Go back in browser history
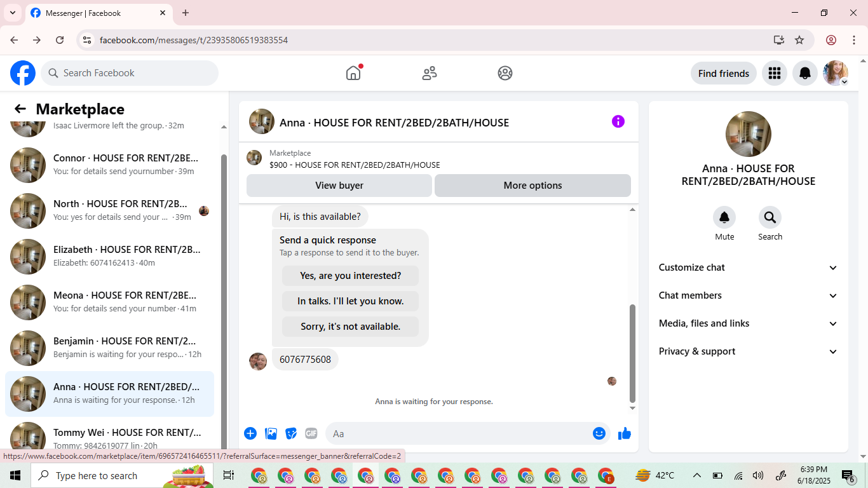Viewport: 868px width, 488px height. pyautogui.click(x=14, y=40)
